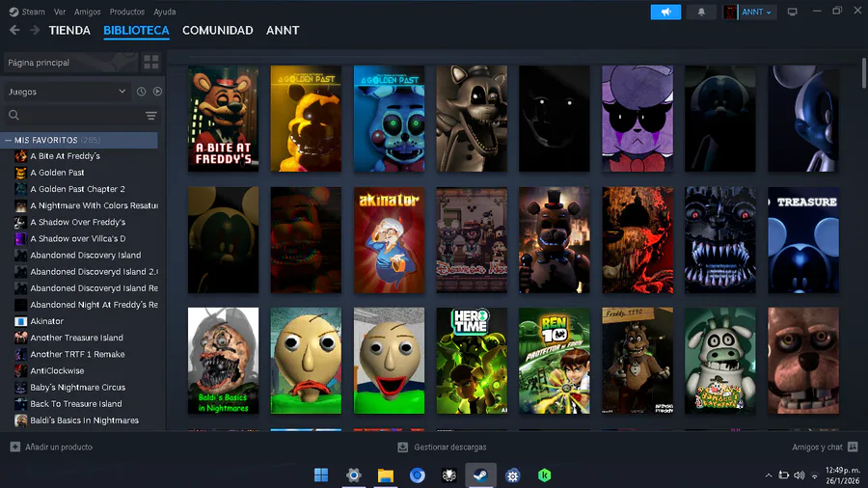Open the Ayuda menu
The image size is (868, 488).
(x=164, y=12)
